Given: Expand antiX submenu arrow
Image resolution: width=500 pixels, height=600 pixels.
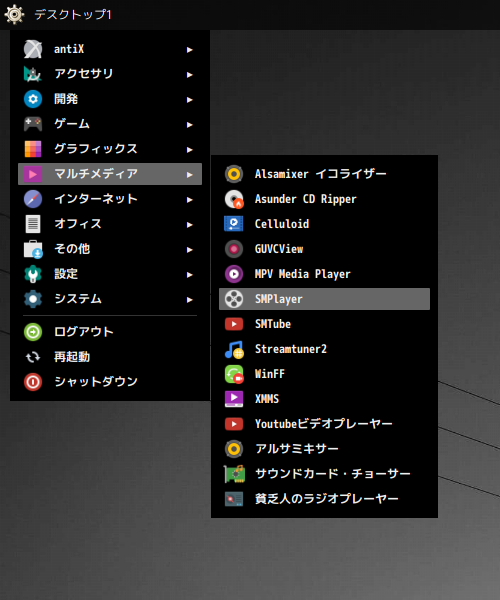Looking at the screenshot, I should (x=189, y=50).
